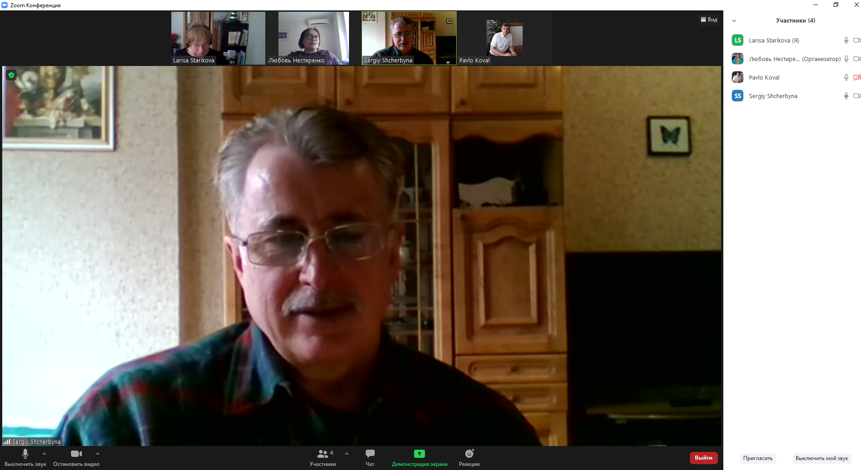Click Любовь Нестиренко microphone icon in list

(846, 59)
